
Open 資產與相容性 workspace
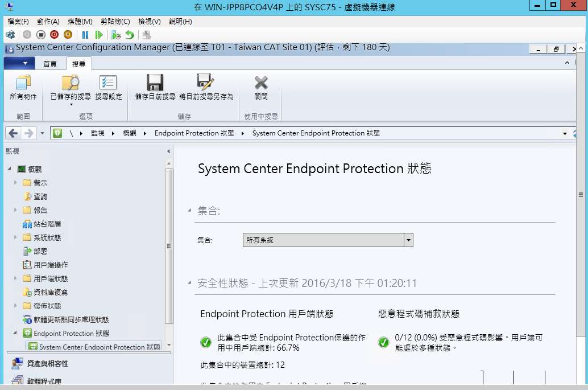pos(48,363)
